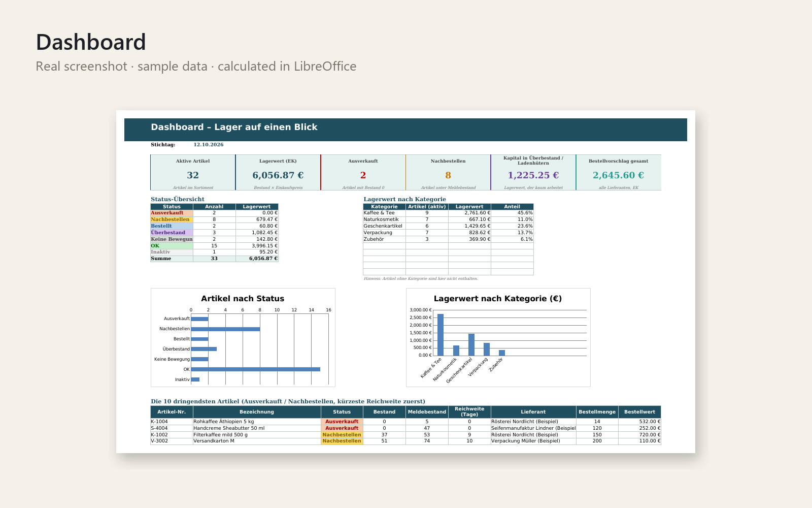Image resolution: width=812 pixels, height=508 pixels.
Task: Select the Nachbestellen KPI value 8
Action: tap(448, 175)
